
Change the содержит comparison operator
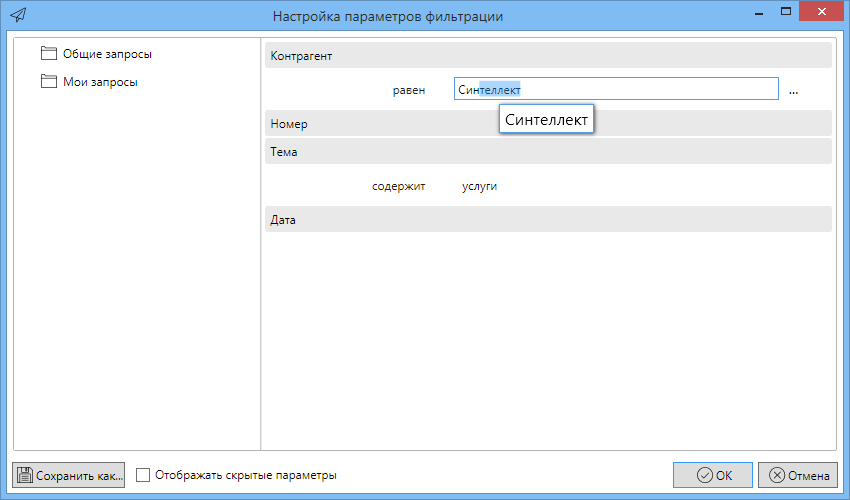[398, 186]
